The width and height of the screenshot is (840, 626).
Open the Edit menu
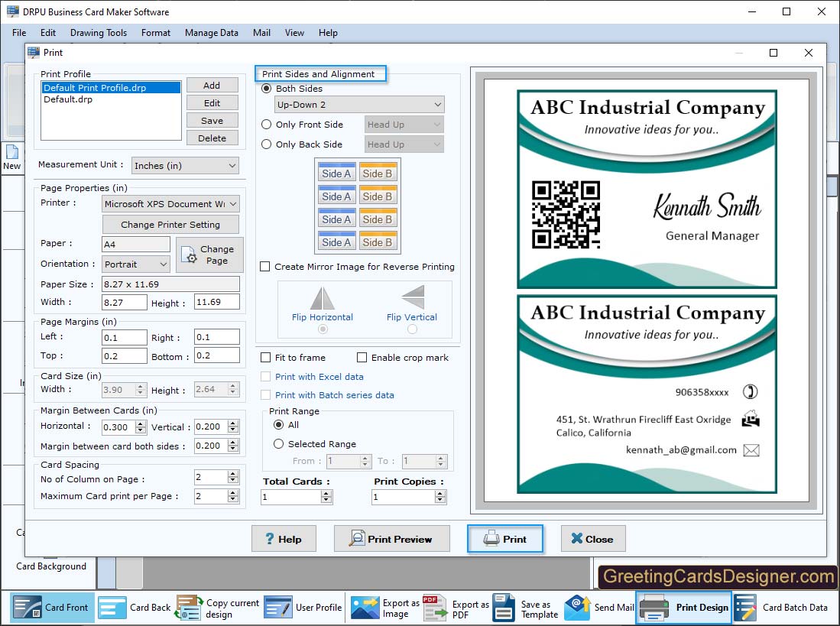click(x=48, y=33)
